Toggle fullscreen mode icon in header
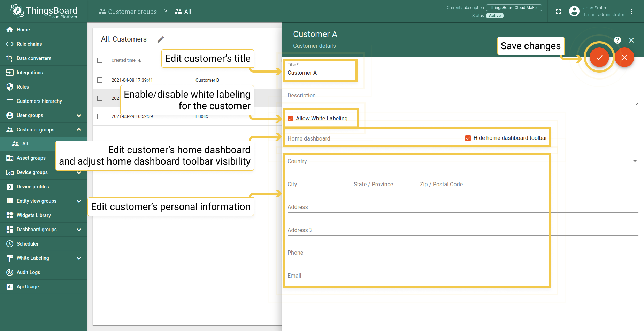 [x=558, y=12]
